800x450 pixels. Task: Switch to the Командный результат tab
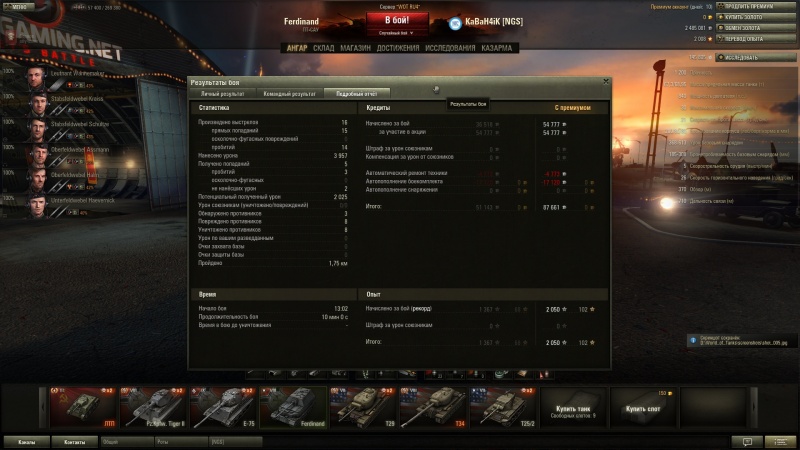(x=289, y=93)
